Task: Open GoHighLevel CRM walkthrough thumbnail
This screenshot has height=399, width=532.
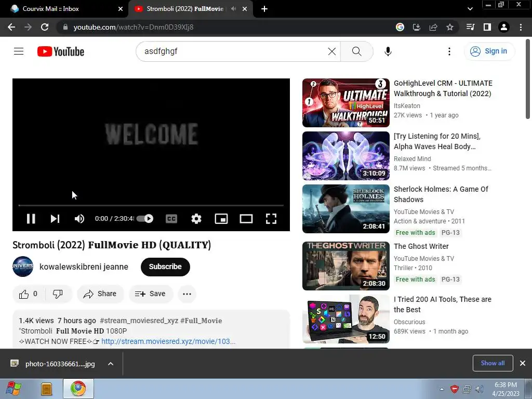Action: pos(345,103)
